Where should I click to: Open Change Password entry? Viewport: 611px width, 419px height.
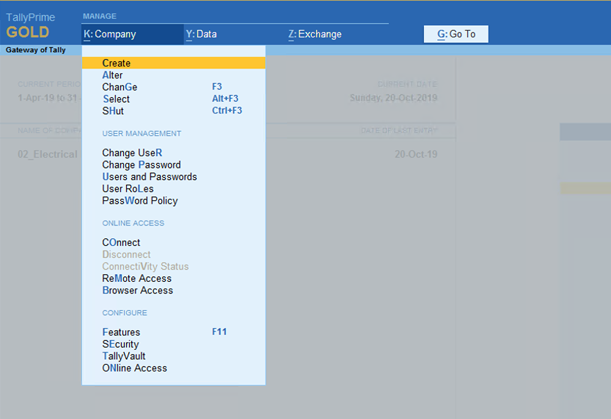pyautogui.click(x=141, y=165)
